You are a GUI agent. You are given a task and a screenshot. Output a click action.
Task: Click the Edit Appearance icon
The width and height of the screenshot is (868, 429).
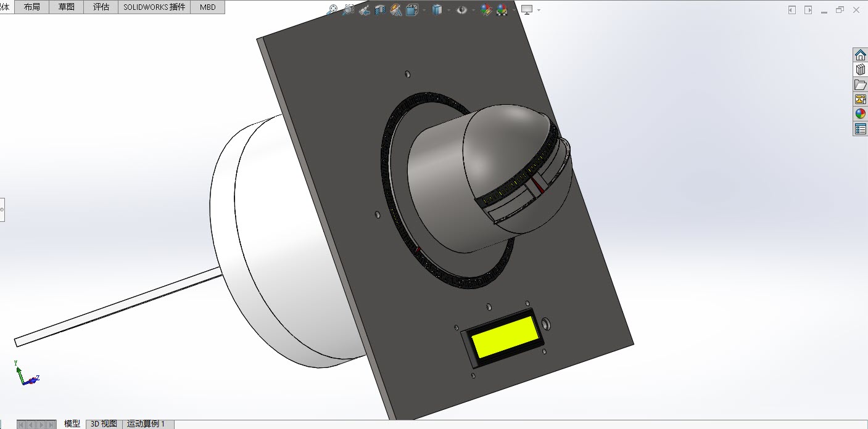[x=487, y=10]
